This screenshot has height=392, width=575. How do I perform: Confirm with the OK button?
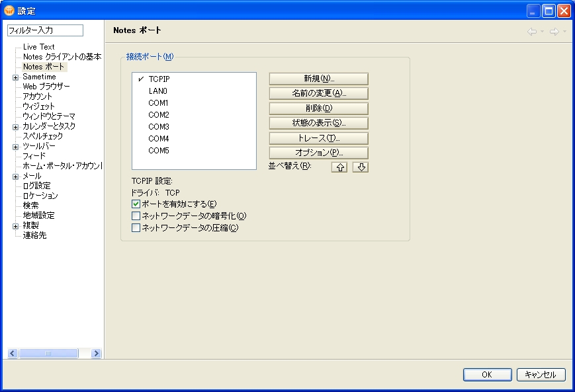click(x=488, y=374)
